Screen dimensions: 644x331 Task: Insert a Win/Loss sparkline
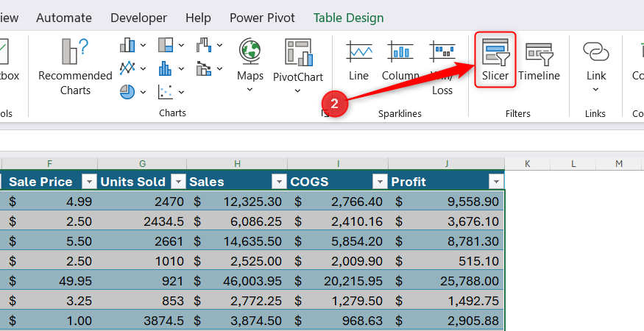point(442,67)
